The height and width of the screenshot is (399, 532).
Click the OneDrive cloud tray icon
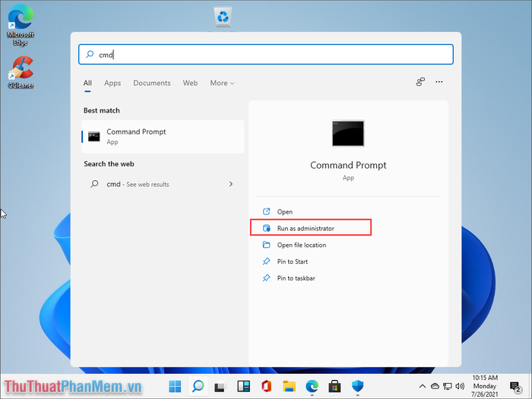point(435,386)
